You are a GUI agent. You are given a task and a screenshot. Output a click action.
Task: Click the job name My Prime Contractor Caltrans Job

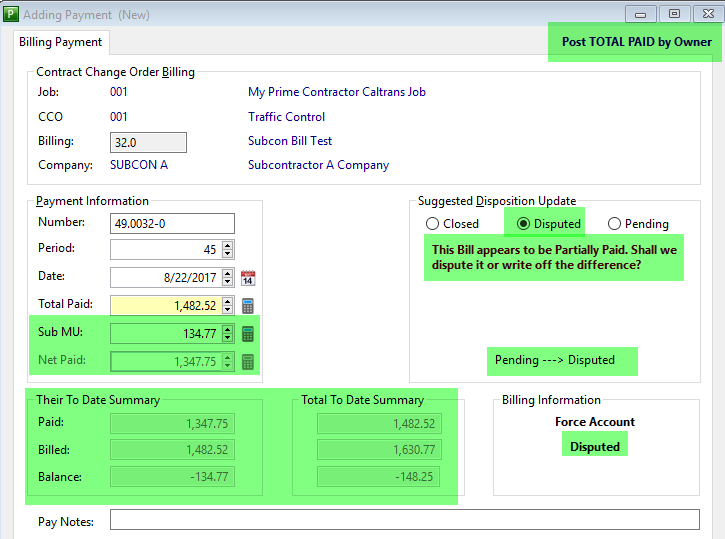tap(337, 92)
